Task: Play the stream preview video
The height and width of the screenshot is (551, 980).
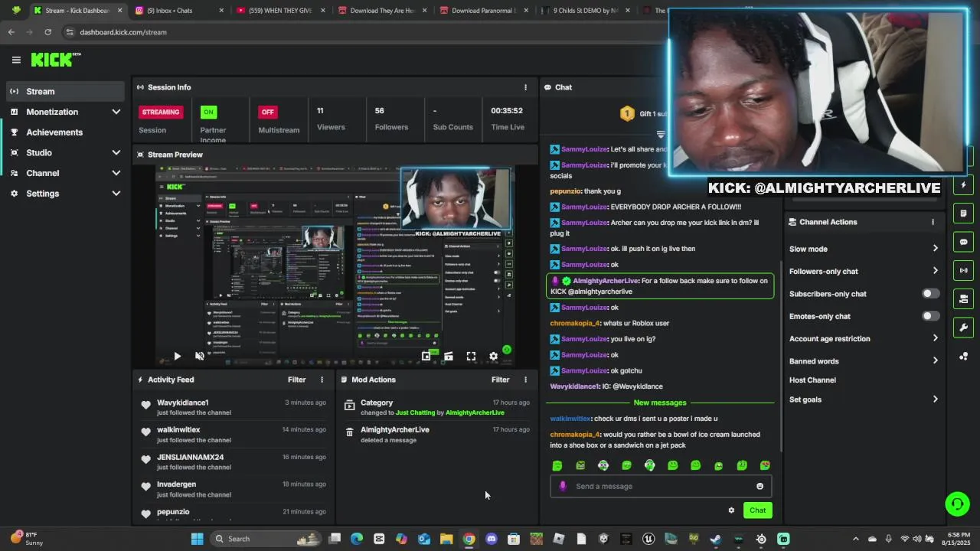Action: click(x=177, y=356)
